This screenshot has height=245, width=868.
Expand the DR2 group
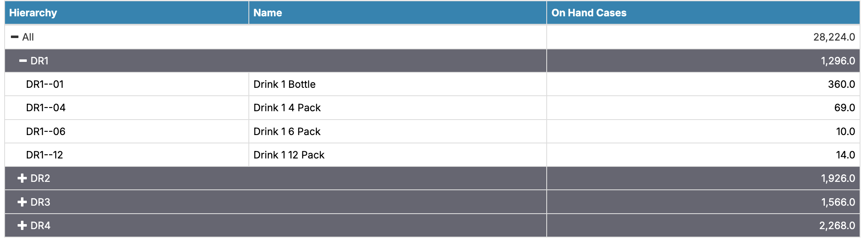coord(22,179)
